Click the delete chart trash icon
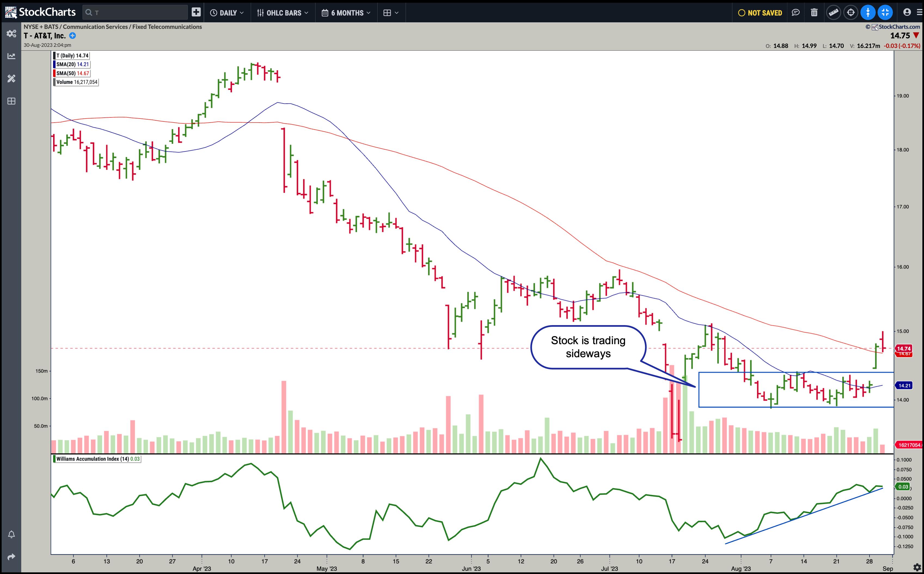This screenshot has width=924, height=574. coord(814,13)
